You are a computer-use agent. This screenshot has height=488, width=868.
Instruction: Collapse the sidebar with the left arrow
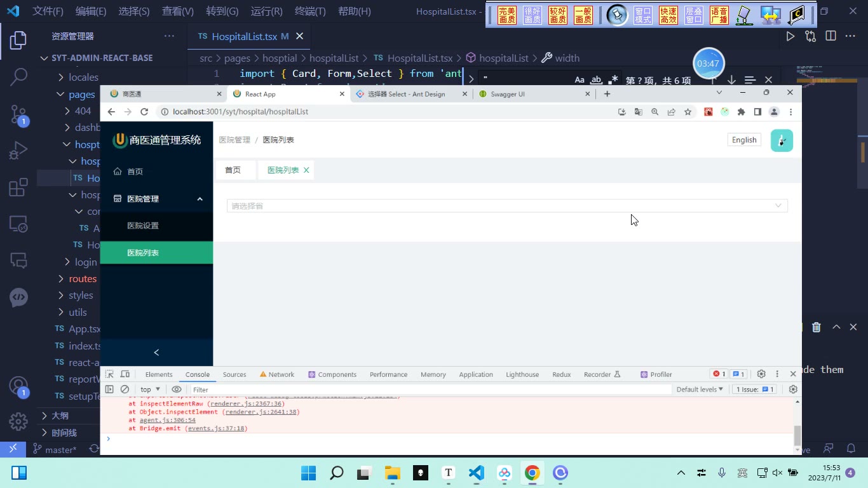coord(156,352)
